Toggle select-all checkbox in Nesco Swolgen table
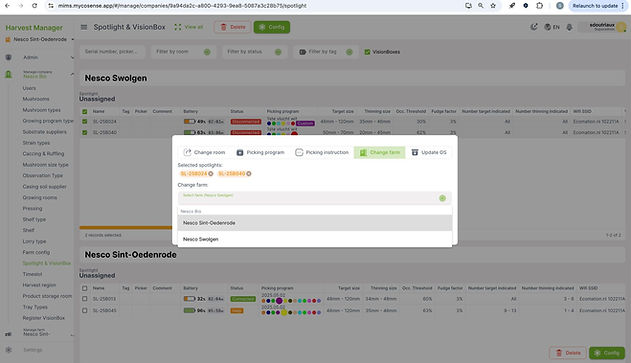 point(85,111)
